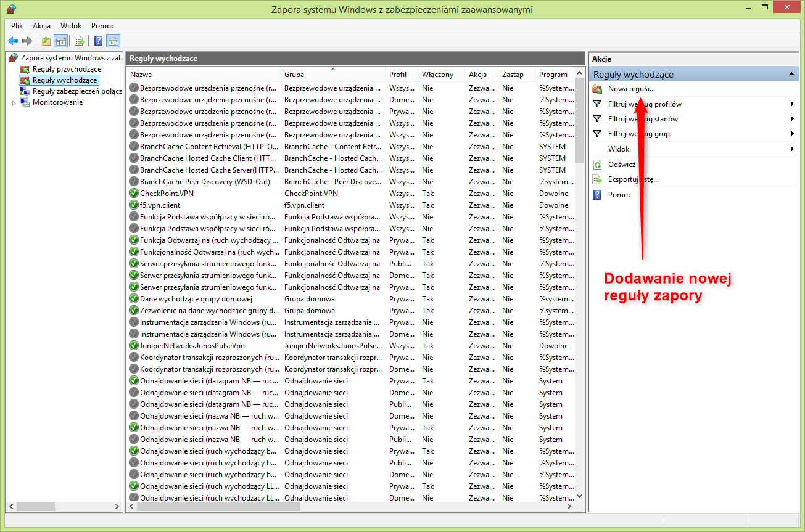
Task: Click the rules list horizontal scrollbar left arrow
Action: (132, 507)
